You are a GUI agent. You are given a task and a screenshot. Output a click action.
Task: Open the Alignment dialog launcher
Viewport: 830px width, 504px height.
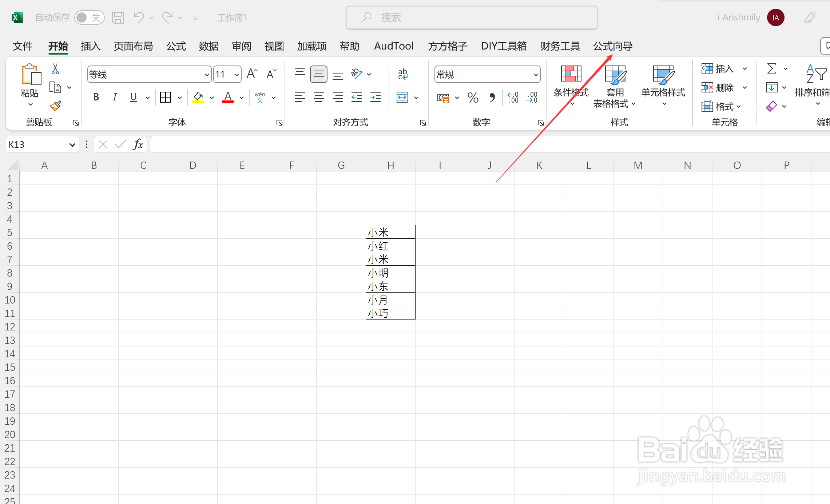422,123
